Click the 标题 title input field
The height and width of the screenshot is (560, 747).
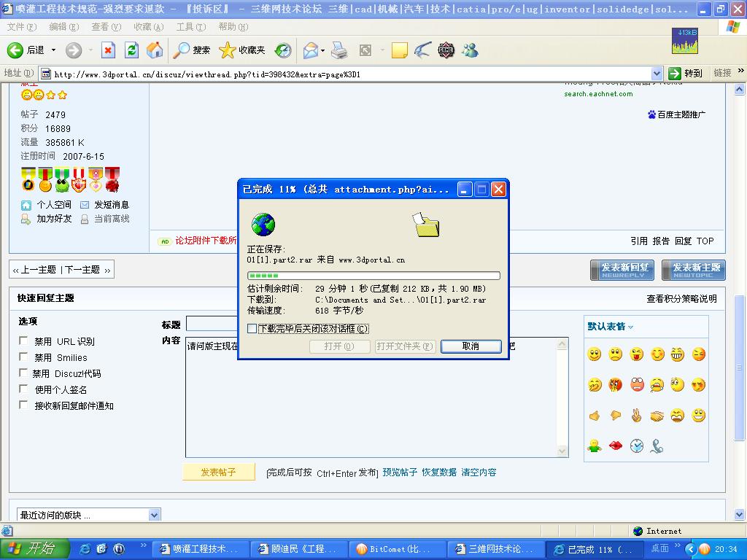(212, 323)
